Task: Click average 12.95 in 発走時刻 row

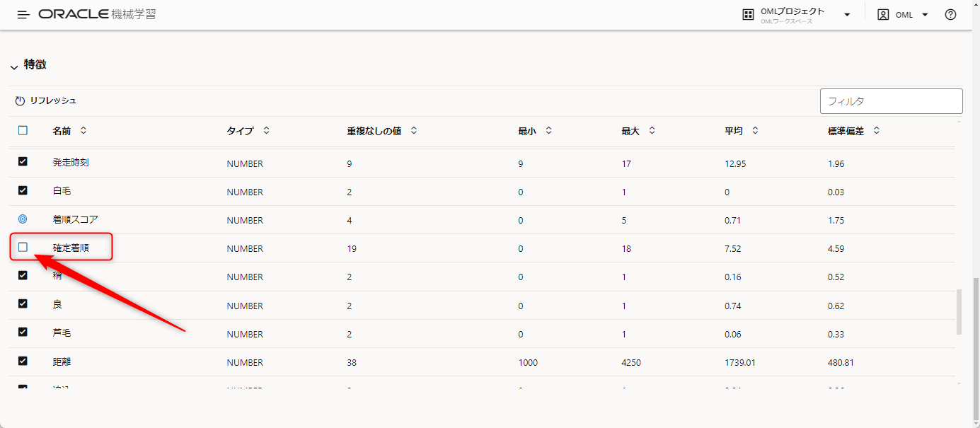Action: point(735,164)
